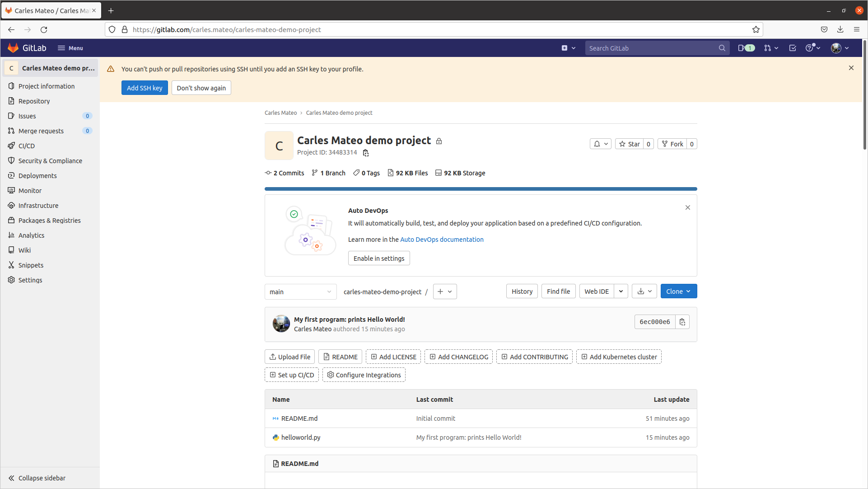Open Firefox downloads icon

pos(840,29)
